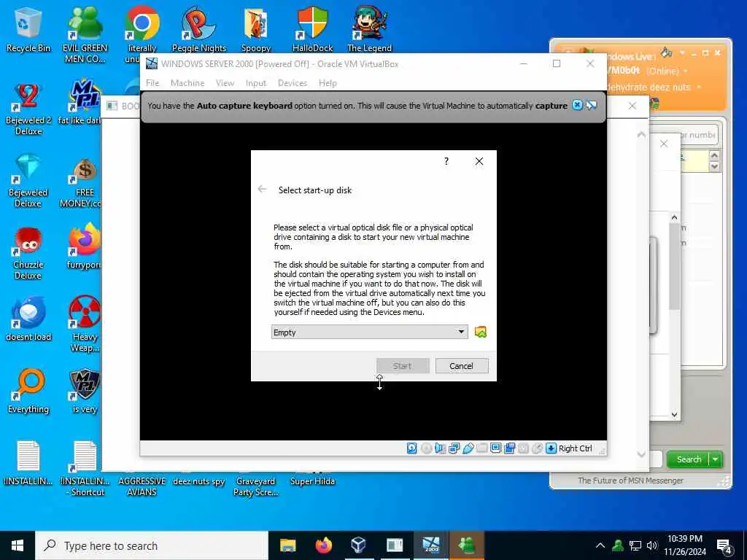Select the HalloDock desktop shortcut
747x560 pixels.
tap(312, 28)
